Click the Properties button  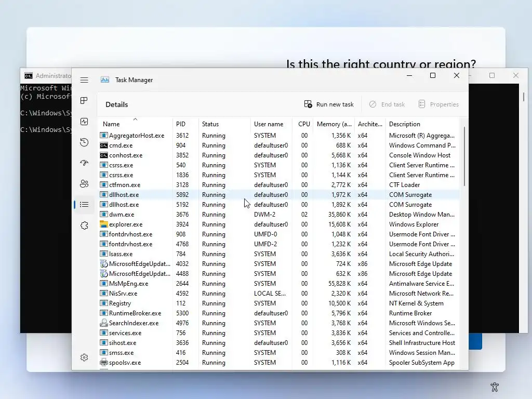[438, 104]
